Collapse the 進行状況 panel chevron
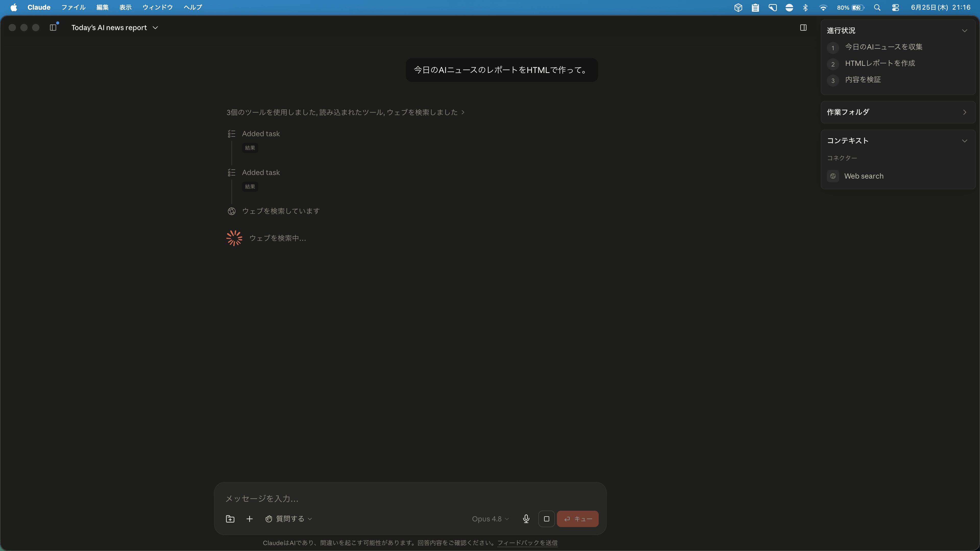980x551 pixels. tap(964, 31)
